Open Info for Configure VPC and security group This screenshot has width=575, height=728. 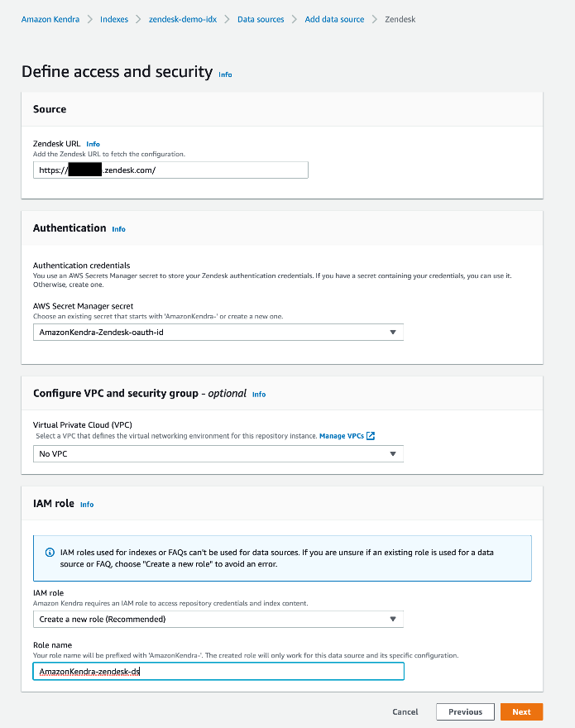pos(259,394)
